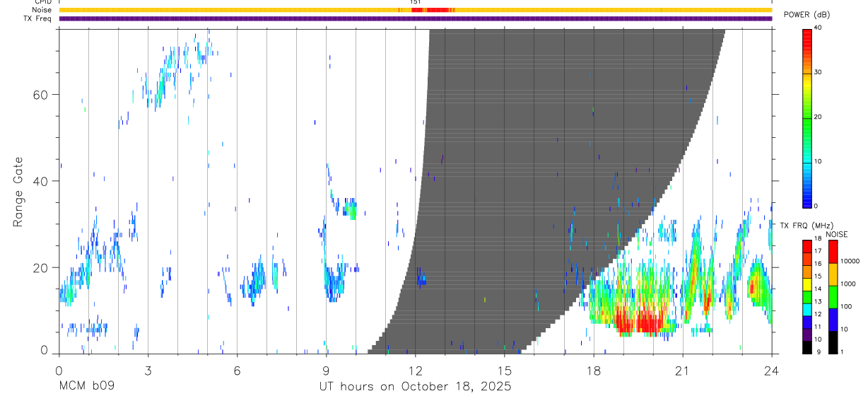
Task: Click the orange-yellow swatch in the NOISE legend
Action: 833,274
